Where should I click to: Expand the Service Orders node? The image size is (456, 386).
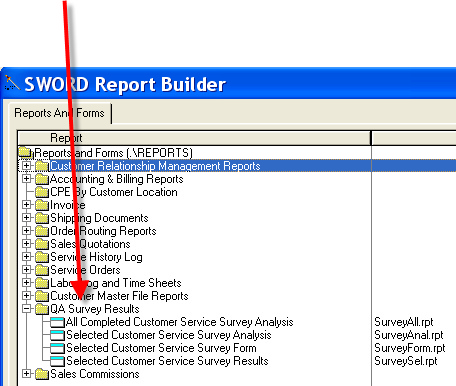26,269
